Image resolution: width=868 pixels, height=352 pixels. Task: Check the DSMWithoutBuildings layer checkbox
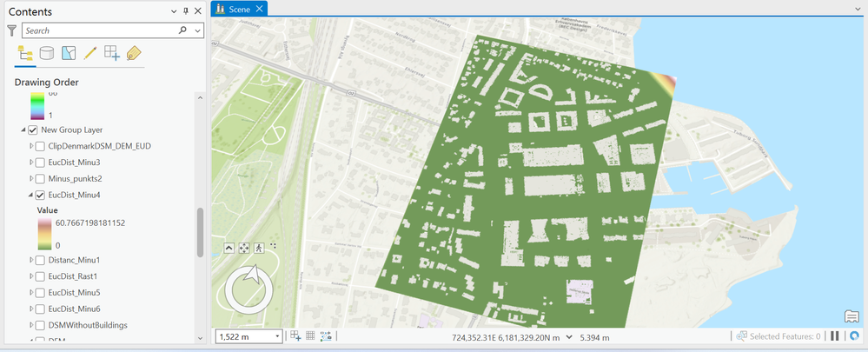pyautogui.click(x=40, y=325)
